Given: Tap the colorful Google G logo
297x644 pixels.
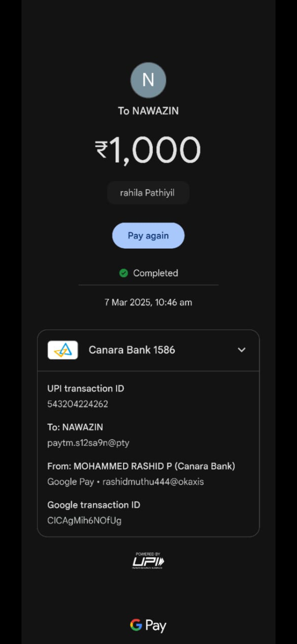Looking at the screenshot, I should pos(136,625).
